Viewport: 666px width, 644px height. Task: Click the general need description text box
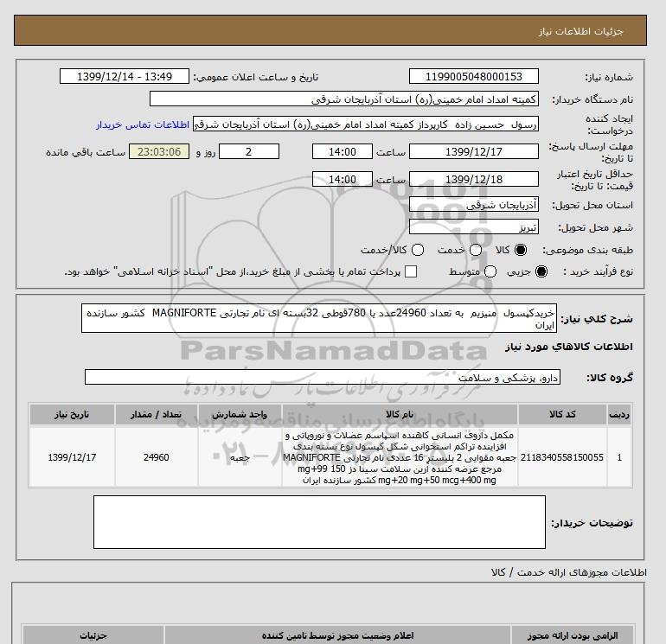click(x=319, y=318)
